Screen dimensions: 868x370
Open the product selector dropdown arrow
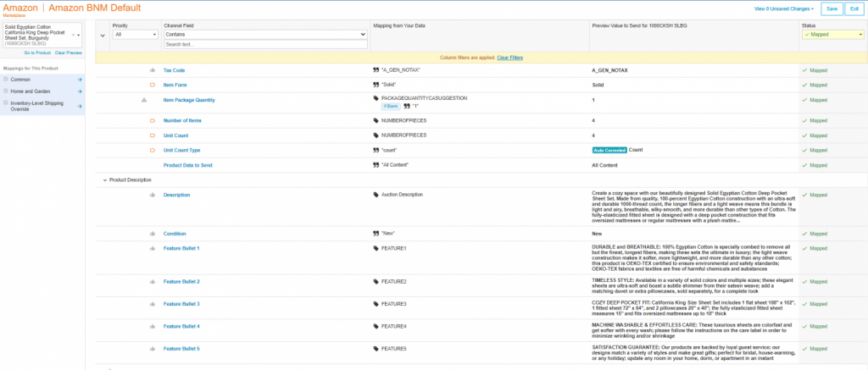coord(79,36)
